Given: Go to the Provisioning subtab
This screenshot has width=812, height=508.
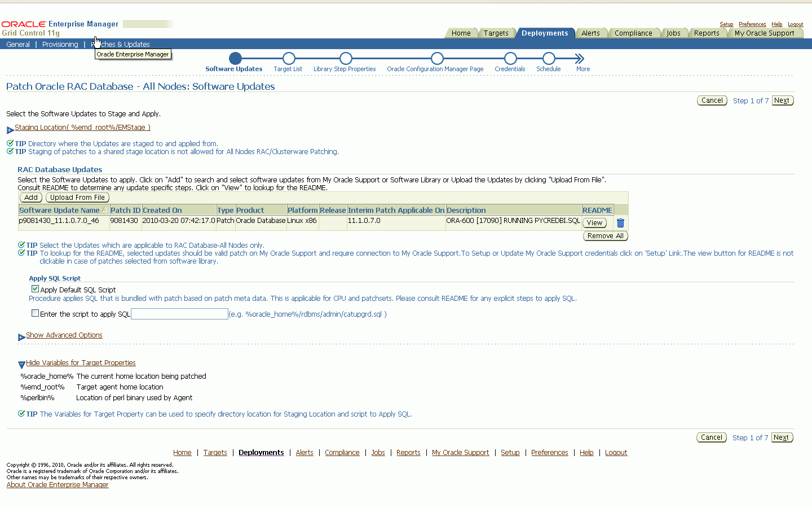Looking at the screenshot, I should [60, 44].
